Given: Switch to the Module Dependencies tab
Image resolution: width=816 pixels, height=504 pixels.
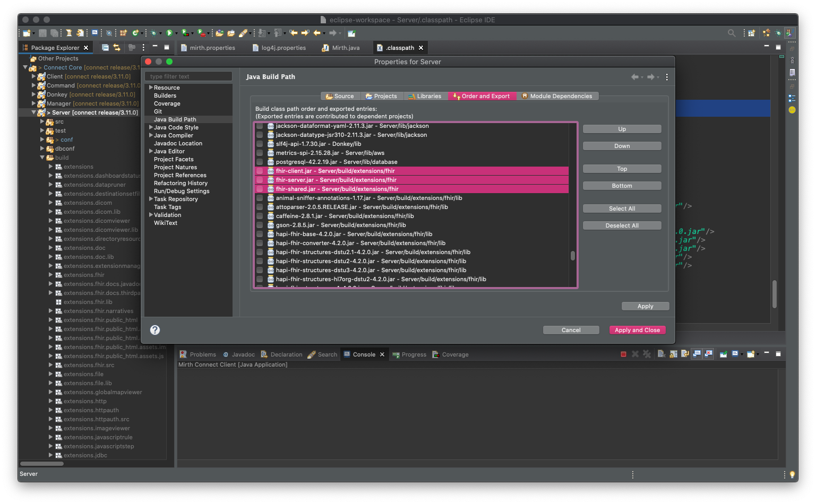Looking at the screenshot, I should pos(557,96).
